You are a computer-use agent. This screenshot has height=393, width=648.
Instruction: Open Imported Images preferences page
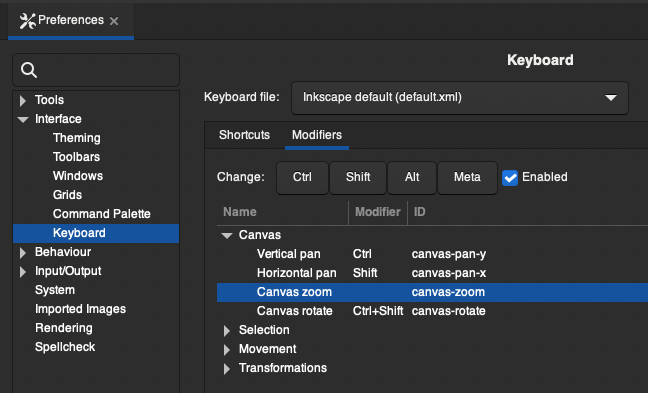tap(81, 309)
